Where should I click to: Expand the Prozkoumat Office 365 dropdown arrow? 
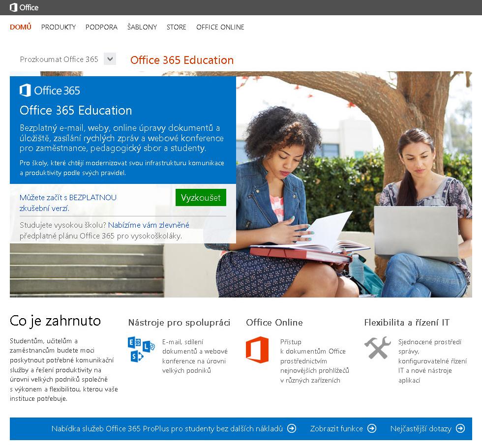click(x=110, y=59)
